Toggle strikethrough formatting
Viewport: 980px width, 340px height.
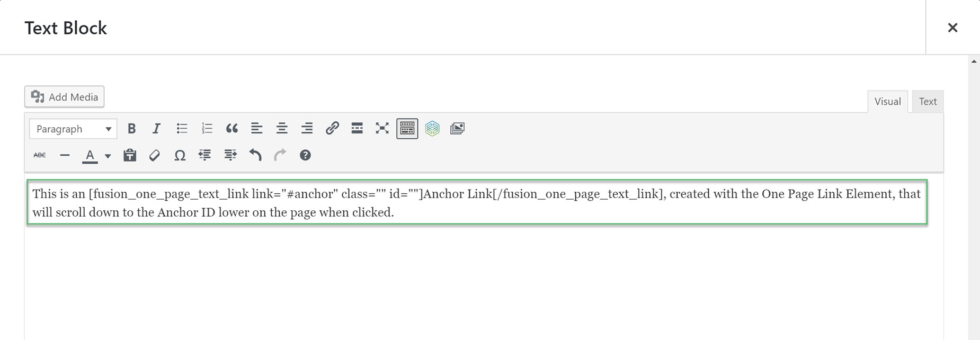[x=40, y=155]
